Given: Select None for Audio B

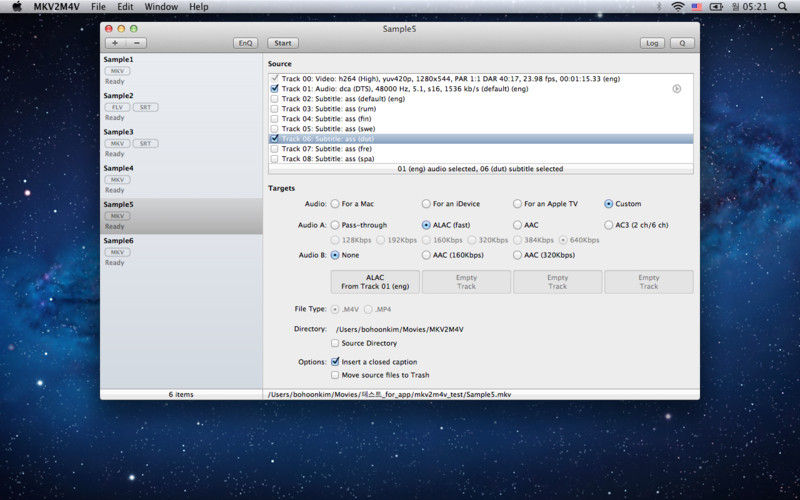Looking at the screenshot, I should (x=335, y=255).
